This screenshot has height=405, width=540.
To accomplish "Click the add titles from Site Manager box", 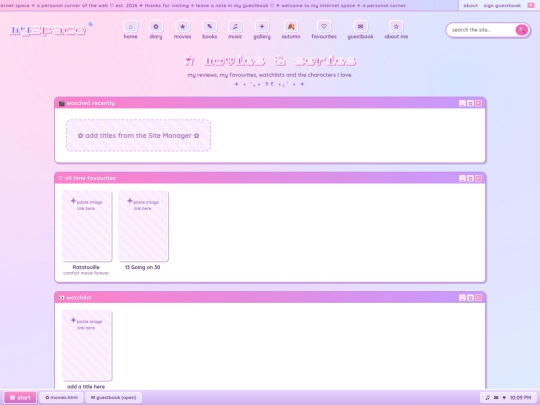I will point(138,135).
